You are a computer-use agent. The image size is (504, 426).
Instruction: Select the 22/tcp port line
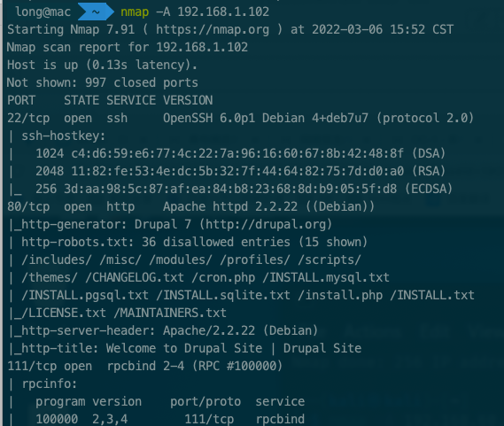pos(240,119)
